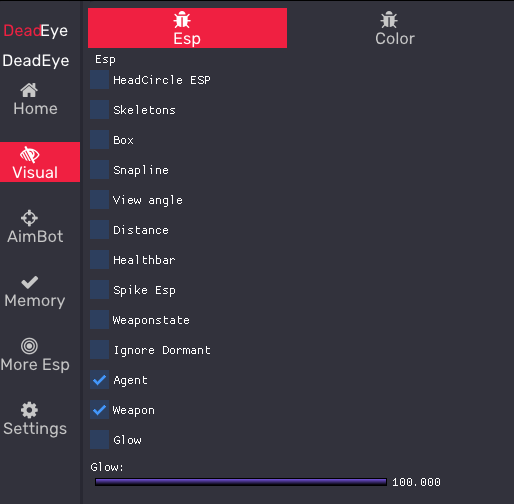The width and height of the screenshot is (514, 504).
Task: Enable the HeadCircle ESP checkbox
Action: tap(99, 80)
